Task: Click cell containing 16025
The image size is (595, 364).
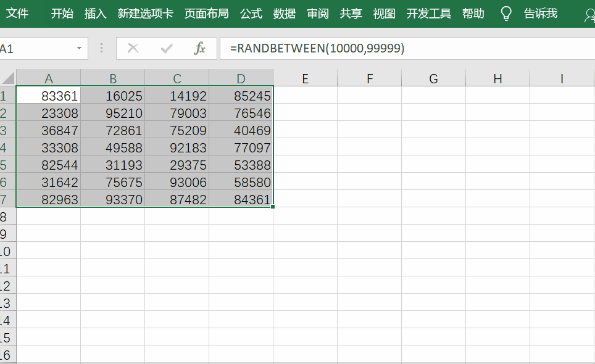Action: coord(113,96)
